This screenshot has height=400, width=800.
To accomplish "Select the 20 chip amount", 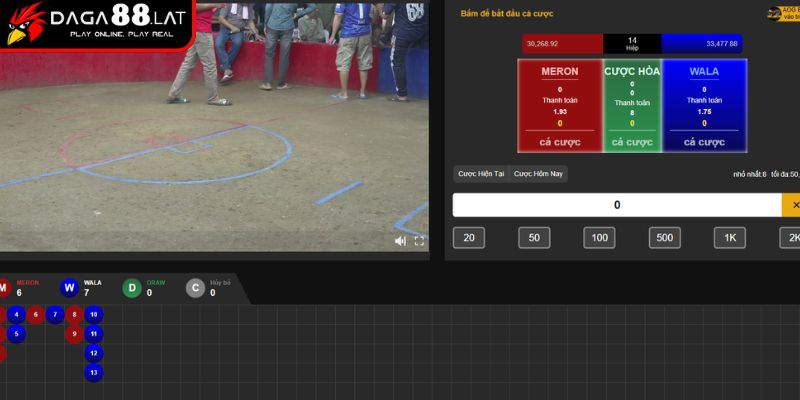I will click(x=468, y=238).
